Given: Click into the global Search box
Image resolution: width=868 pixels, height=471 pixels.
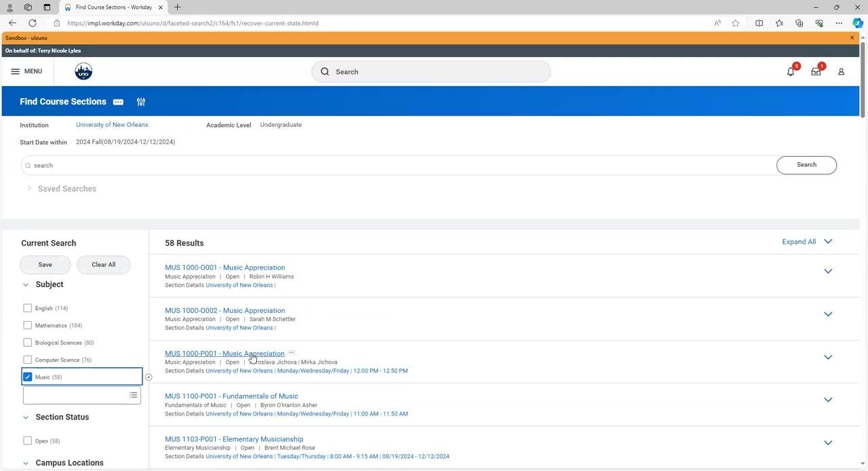Looking at the screenshot, I should (x=431, y=71).
